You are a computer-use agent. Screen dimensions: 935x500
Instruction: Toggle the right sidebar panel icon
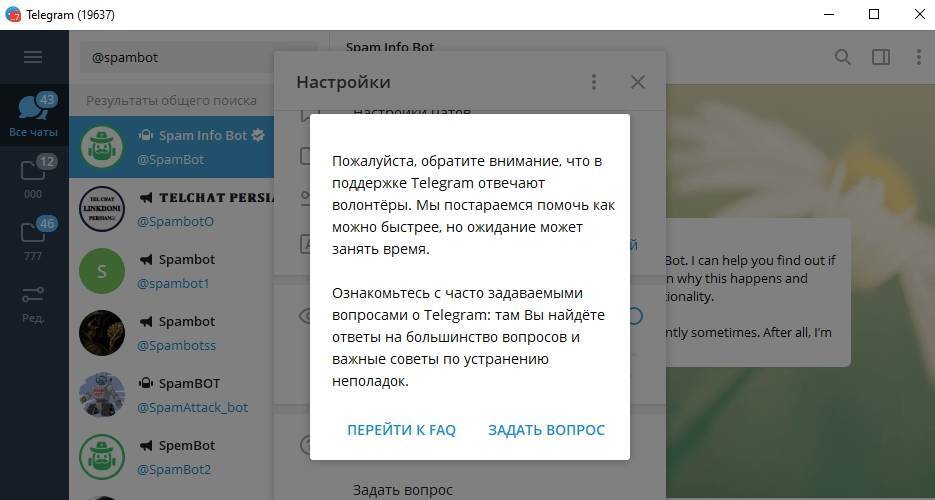[x=881, y=57]
